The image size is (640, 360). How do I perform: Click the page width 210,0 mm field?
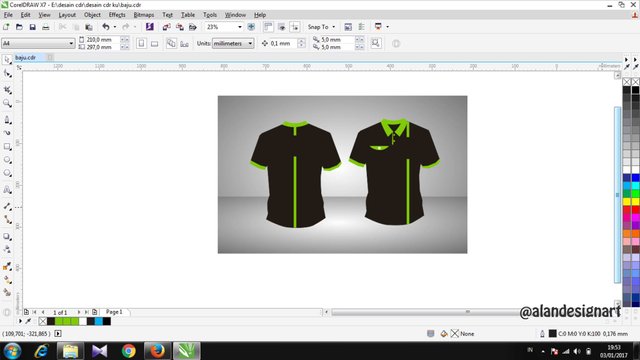point(103,40)
